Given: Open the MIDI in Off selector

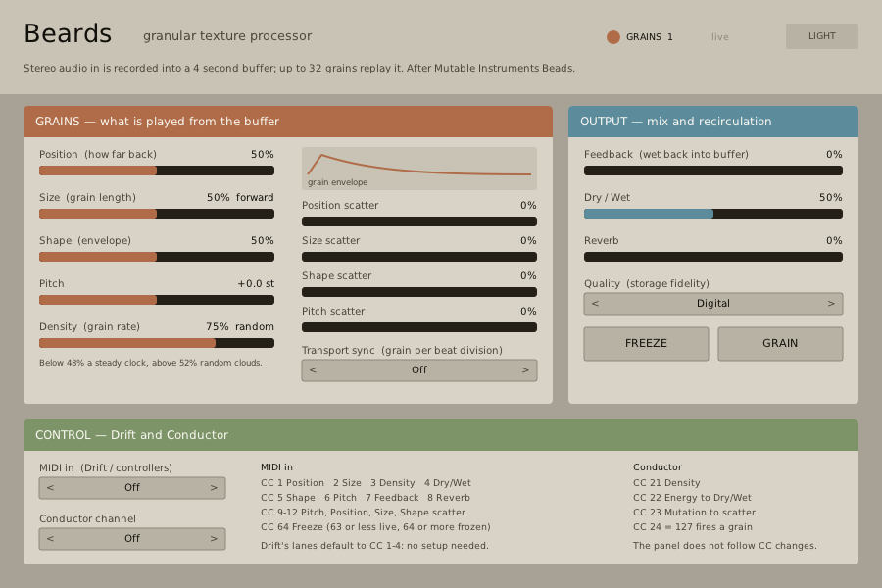Looking at the screenshot, I should 132,488.
